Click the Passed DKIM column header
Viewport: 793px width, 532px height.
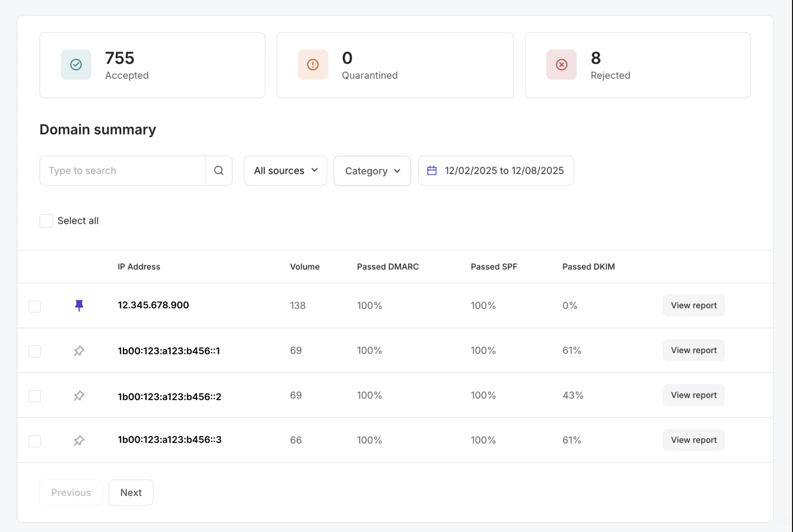588,267
